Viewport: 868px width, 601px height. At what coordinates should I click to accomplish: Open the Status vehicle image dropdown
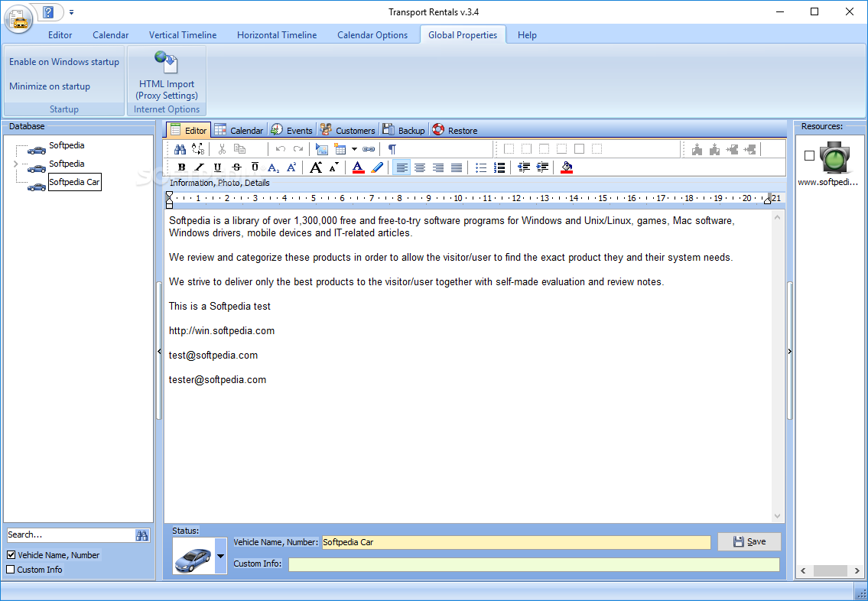coord(221,556)
